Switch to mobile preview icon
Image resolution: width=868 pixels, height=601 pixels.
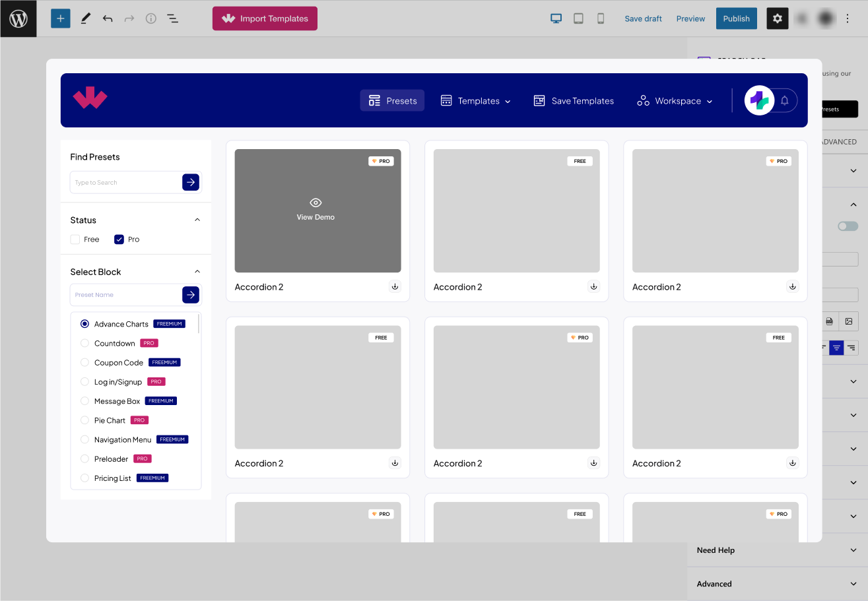pos(601,18)
